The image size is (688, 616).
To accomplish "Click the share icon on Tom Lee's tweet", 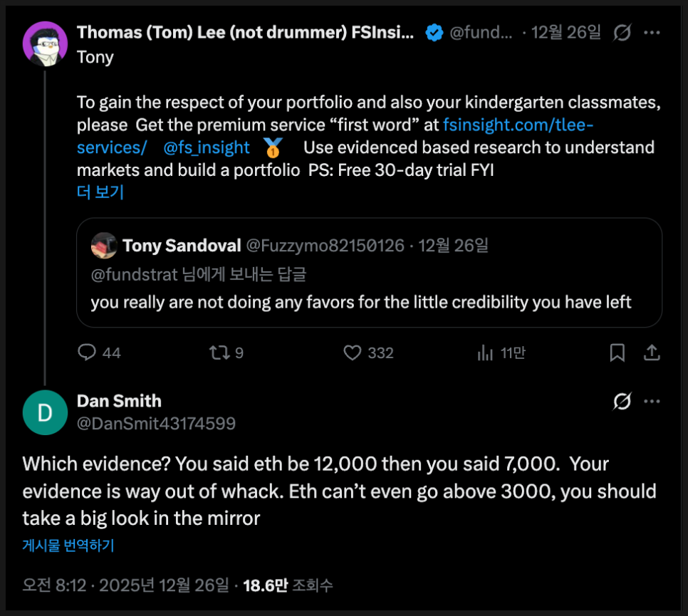I will pyautogui.click(x=651, y=353).
